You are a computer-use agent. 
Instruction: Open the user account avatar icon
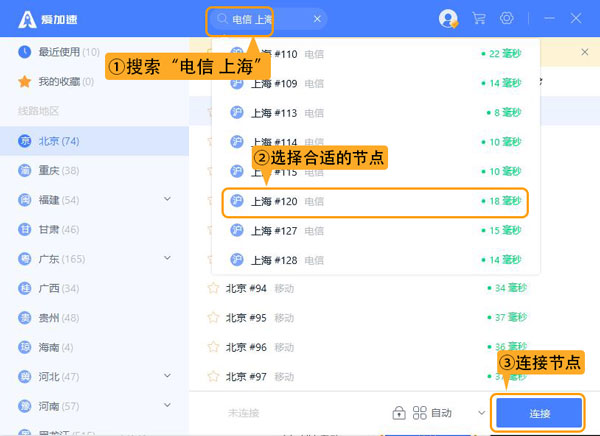[448, 18]
